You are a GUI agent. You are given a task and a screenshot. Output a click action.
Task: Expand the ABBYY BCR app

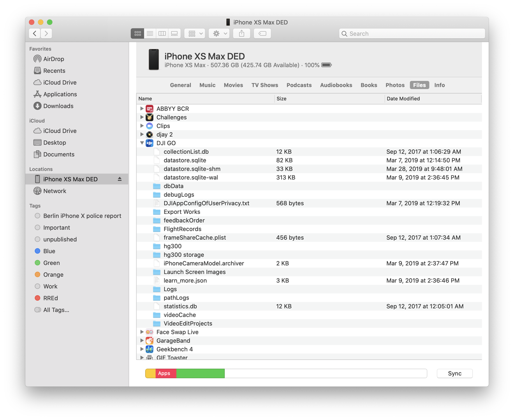pyautogui.click(x=142, y=109)
